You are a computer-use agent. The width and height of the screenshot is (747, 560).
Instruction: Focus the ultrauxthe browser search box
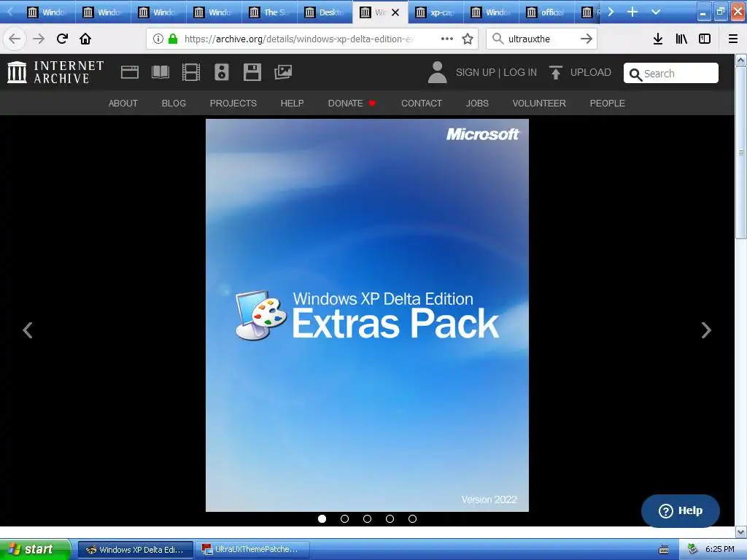[x=541, y=39]
